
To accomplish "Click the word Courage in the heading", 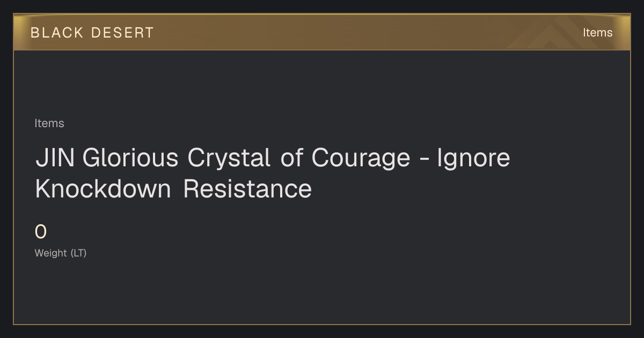I will click(x=361, y=158).
